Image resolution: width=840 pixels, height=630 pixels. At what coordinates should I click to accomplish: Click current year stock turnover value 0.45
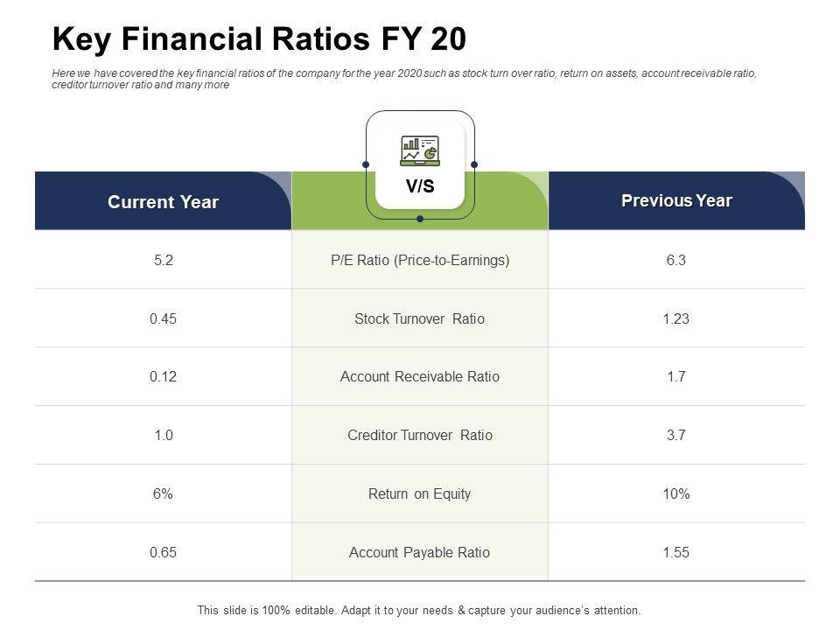coord(163,318)
